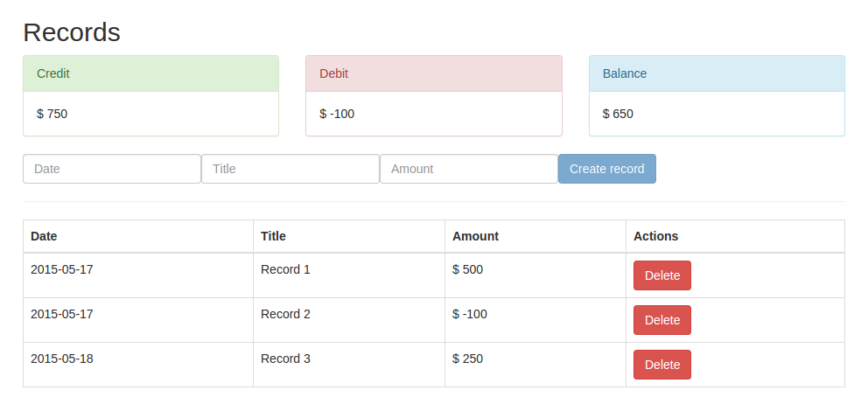Select the Debit panel heading
Image resolution: width=868 pixels, height=404 pixels.
pos(433,73)
